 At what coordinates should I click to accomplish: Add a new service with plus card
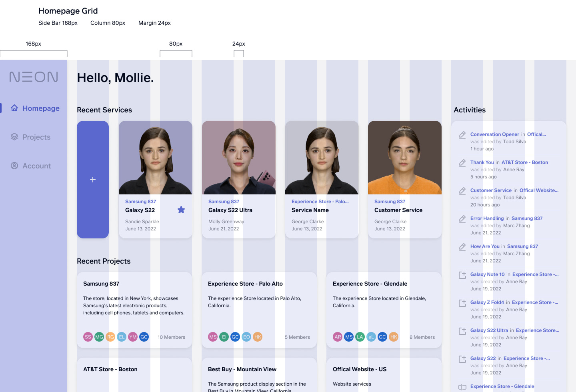(x=93, y=180)
